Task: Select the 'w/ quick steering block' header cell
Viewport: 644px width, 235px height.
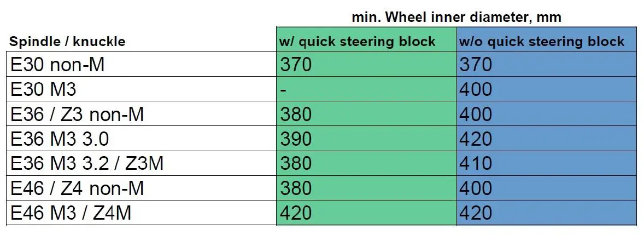Action: 358,41
